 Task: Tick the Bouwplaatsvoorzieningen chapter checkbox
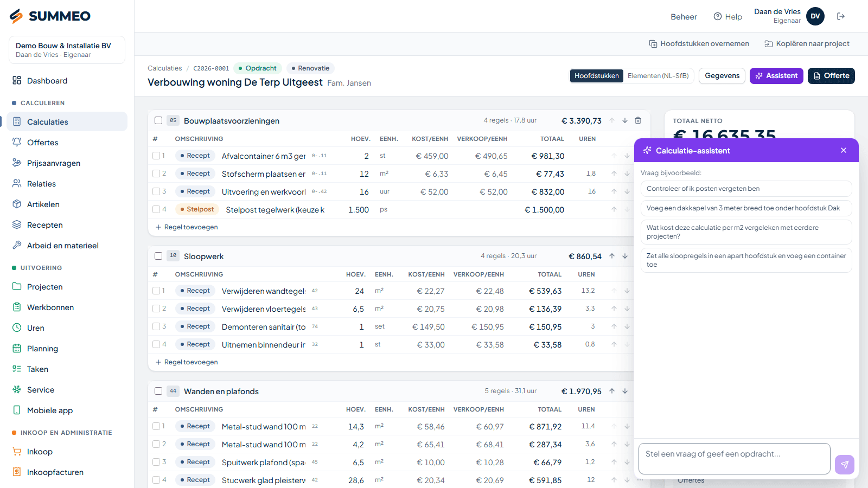coord(158,120)
